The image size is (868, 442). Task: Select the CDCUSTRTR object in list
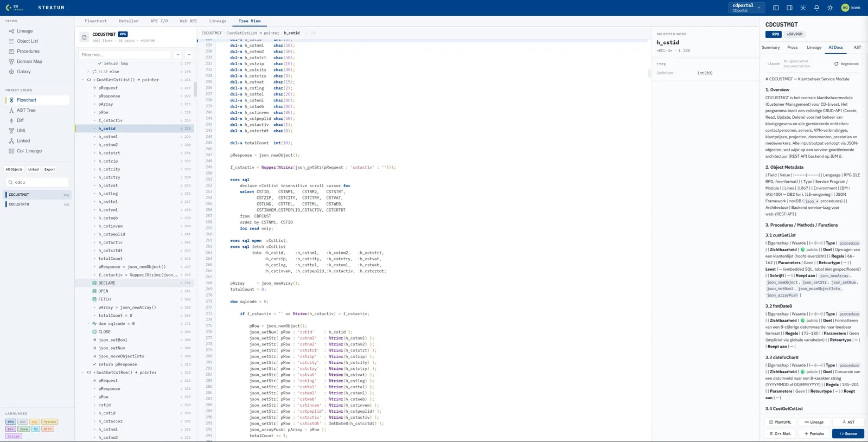coord(37,204)
